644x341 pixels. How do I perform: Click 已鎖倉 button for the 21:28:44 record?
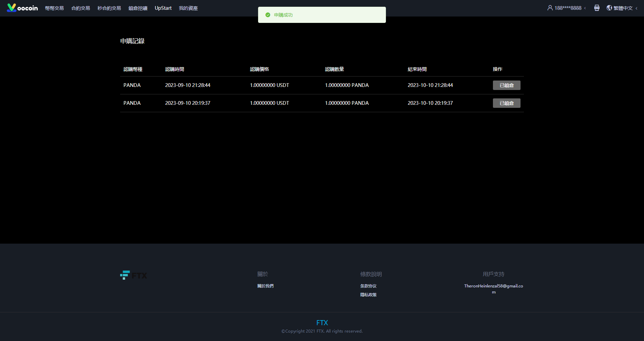[506, 85]
